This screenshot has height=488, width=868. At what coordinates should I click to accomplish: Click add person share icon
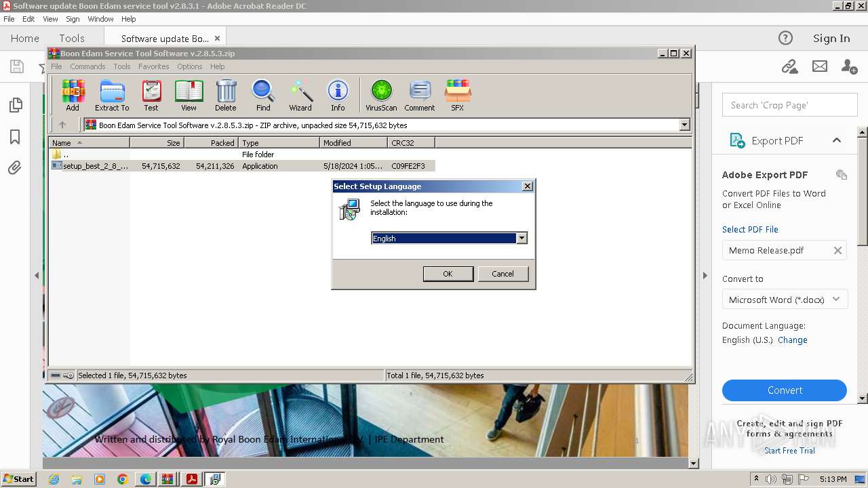point(849,66)
